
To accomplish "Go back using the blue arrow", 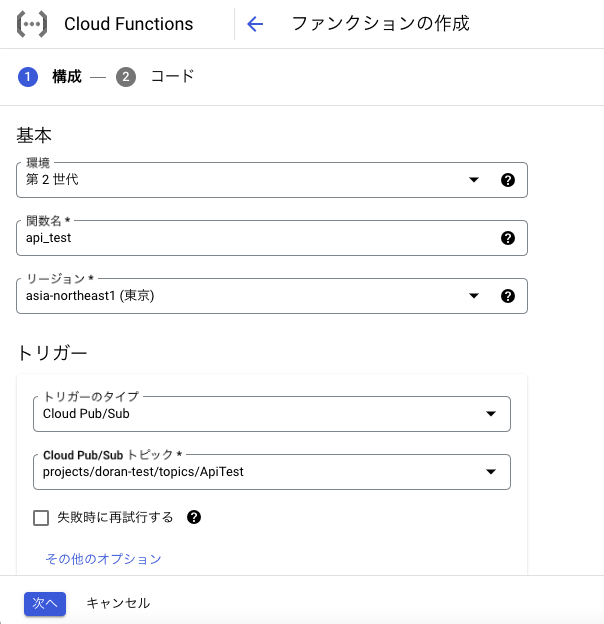I will (x=255, y=24).
